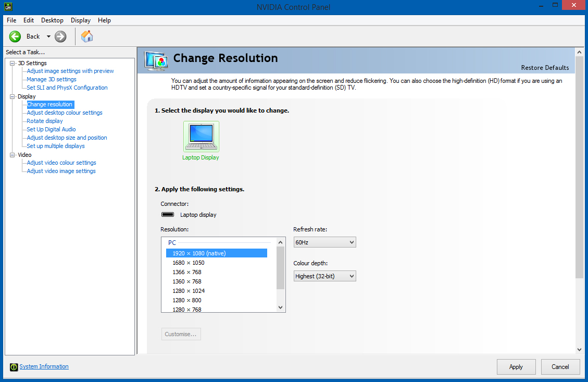Screen dimensions: 588x382
Task: Go to the Home page icon
Action: tap(87, 36)
